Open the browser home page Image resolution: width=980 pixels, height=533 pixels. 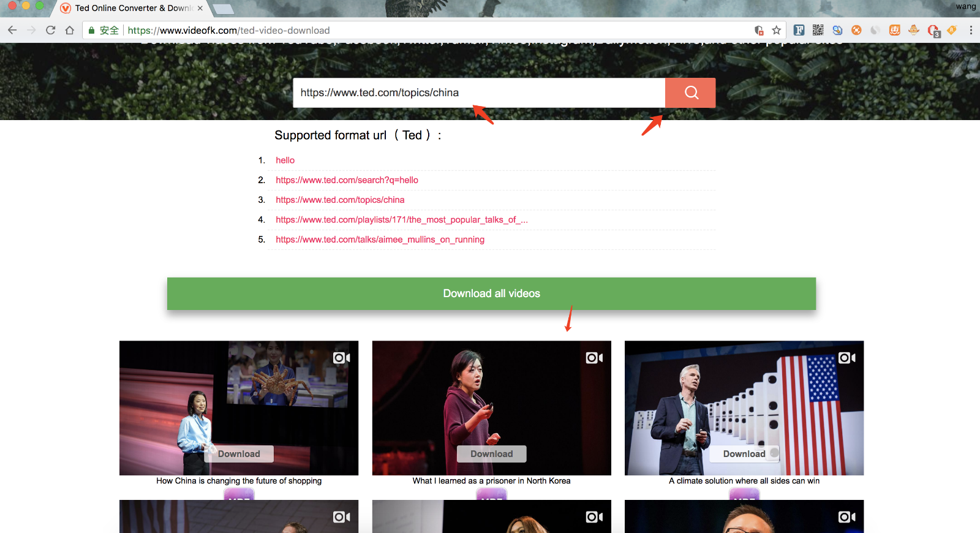click(x=70, y=30)
